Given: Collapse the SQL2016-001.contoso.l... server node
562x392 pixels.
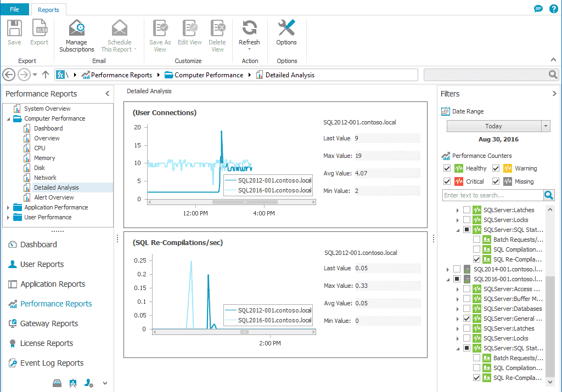Looking at the screenshot, I should (x=448, y=280).
